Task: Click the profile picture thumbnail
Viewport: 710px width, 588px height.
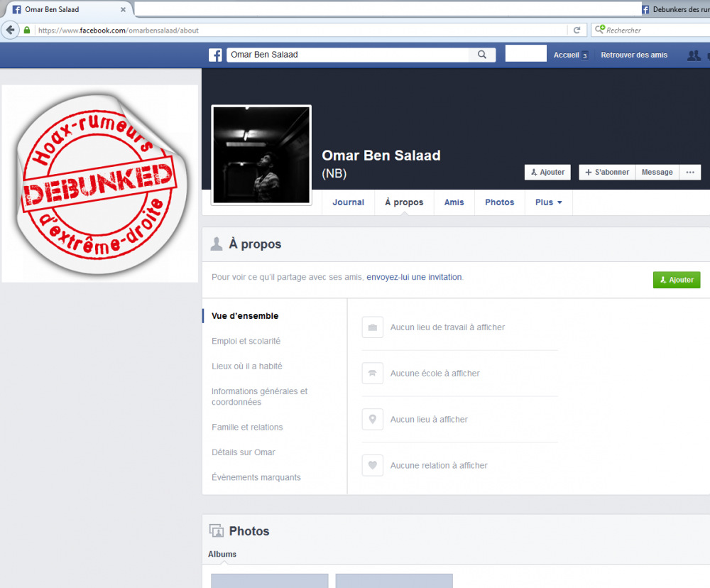Action: (261, 155)
